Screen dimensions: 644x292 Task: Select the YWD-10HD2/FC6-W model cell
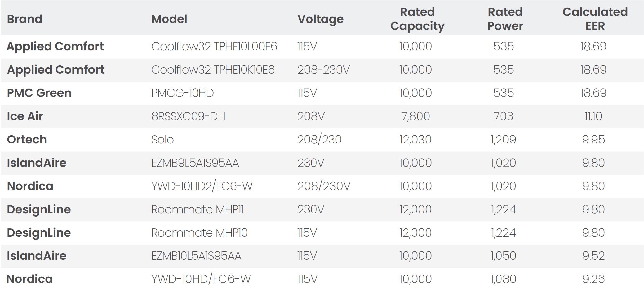point(202,186)
